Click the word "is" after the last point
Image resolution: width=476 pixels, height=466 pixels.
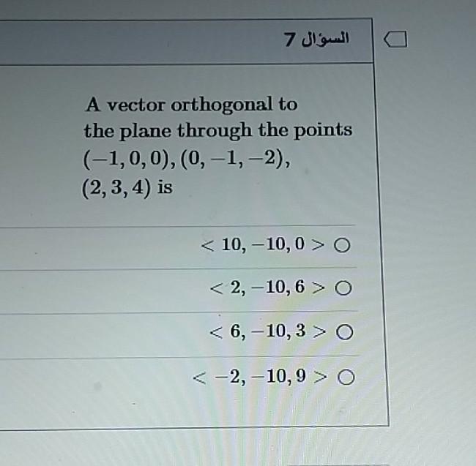(165, 187)
